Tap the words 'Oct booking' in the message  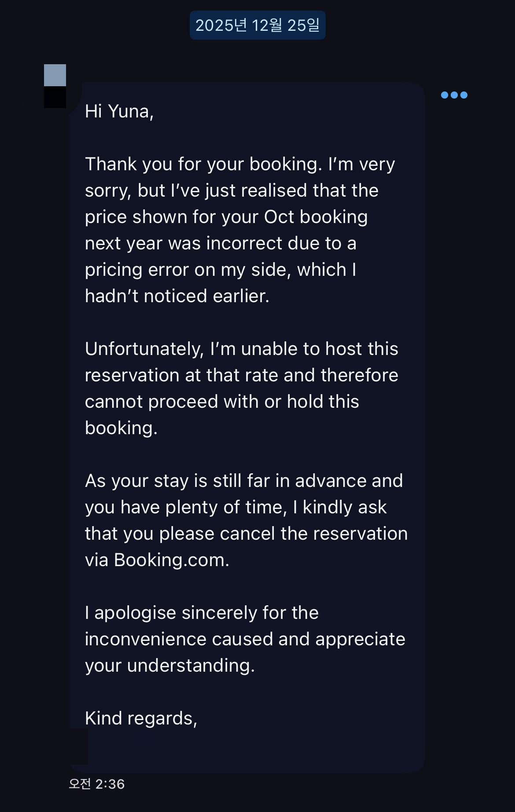316,217
